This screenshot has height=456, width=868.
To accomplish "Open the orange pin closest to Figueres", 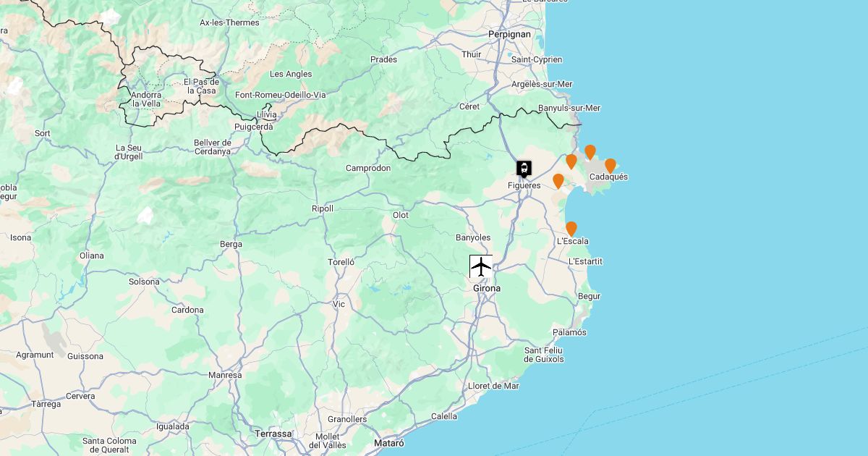I will (558, 181).
